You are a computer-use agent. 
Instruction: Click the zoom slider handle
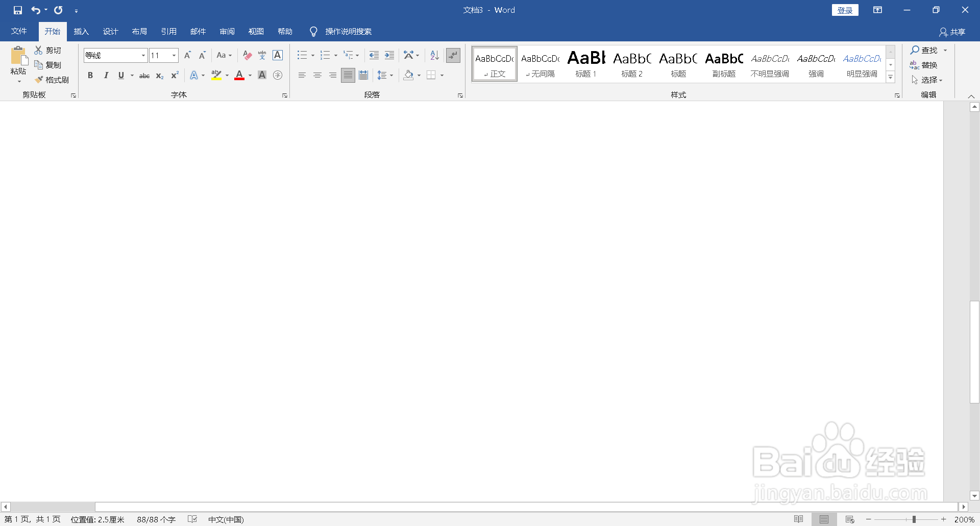click(914, 519)
